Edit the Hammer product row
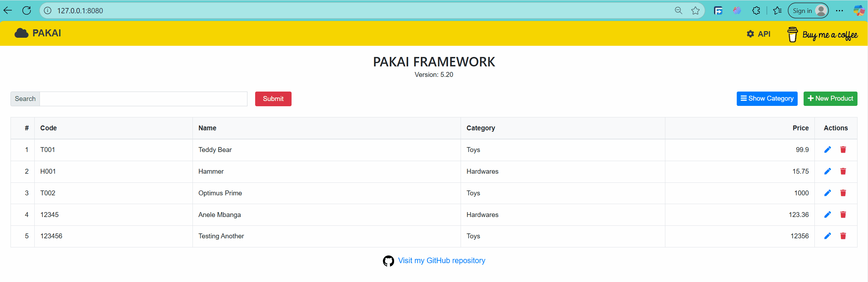This screenshot has height=282, width=868. [827, 171]
